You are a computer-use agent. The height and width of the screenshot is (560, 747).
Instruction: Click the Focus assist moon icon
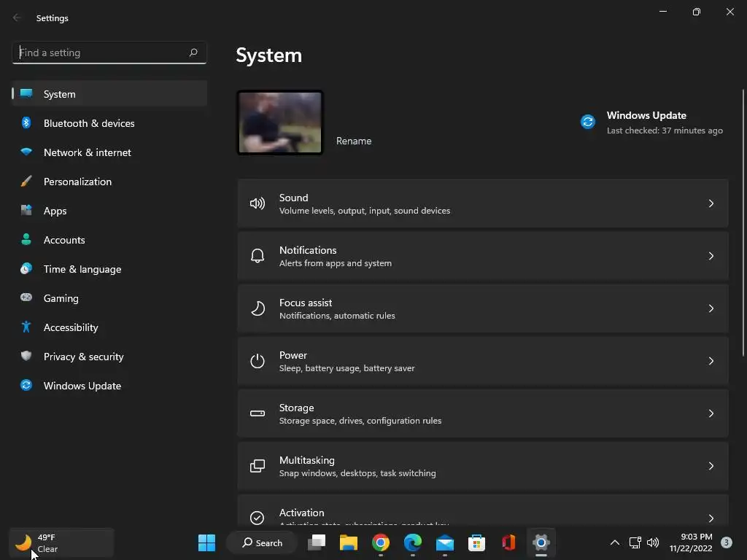[x=258, y=308]
